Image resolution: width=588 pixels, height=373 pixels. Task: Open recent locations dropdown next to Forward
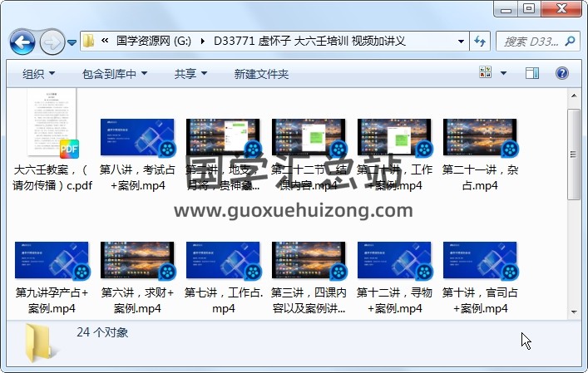[x=72, y=42]
